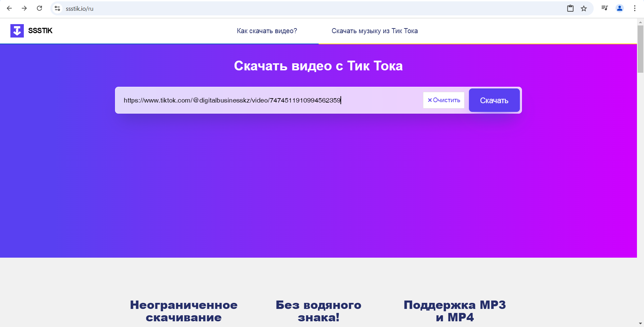Click 'Поддержка MP3 и MP4' heading
Viewport: 644px width, 327px height.
455,311
